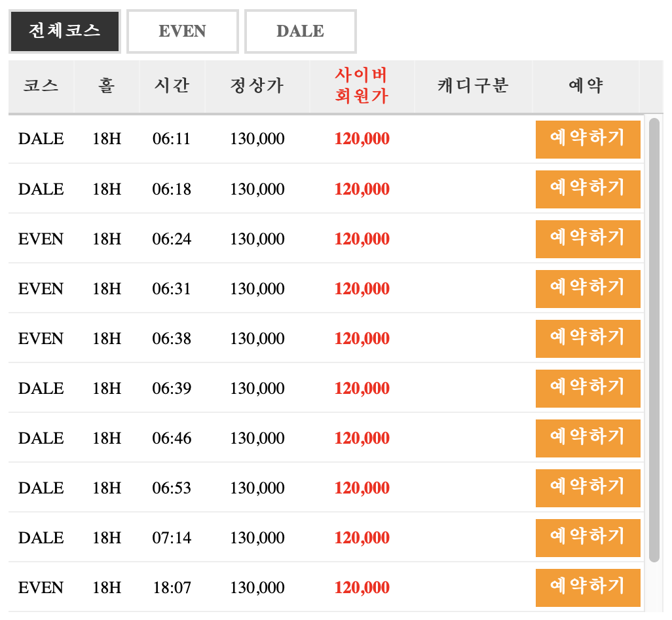Reserve the DALE 06:53 slot

tap(588, 488)
